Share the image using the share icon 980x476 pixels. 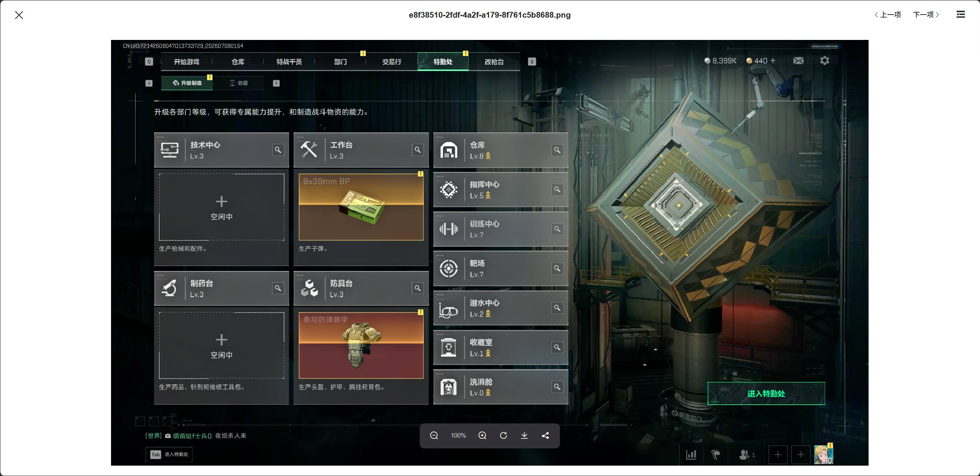click(545, 435)
